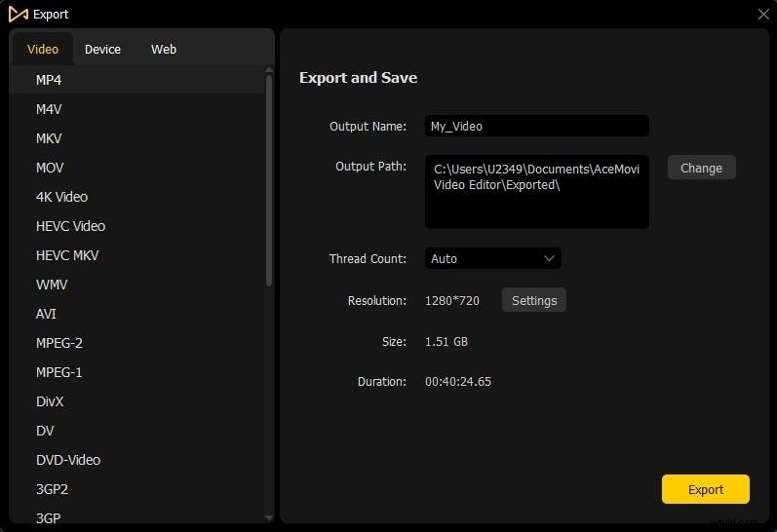Pick the 4K Video format option

[x=61, y=197]
